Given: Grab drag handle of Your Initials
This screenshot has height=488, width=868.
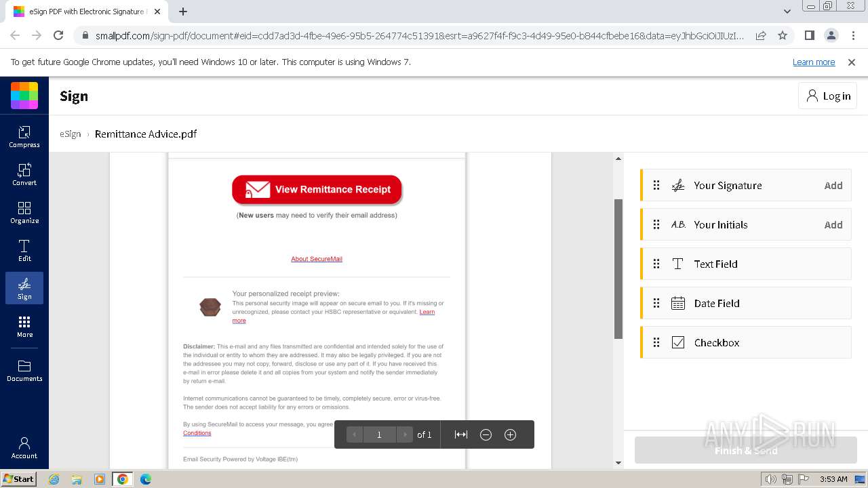Looking at the screenshot, I should coord(656,225).
